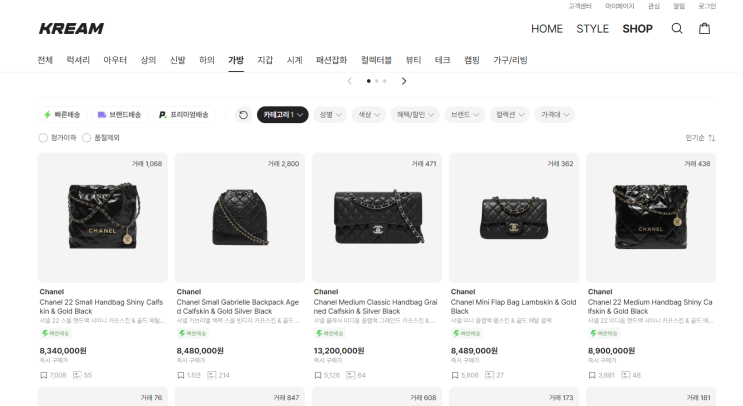Expand the 브랜드 filter dropdown
This screenshot has height=406, width=743.
pos(465,115)
